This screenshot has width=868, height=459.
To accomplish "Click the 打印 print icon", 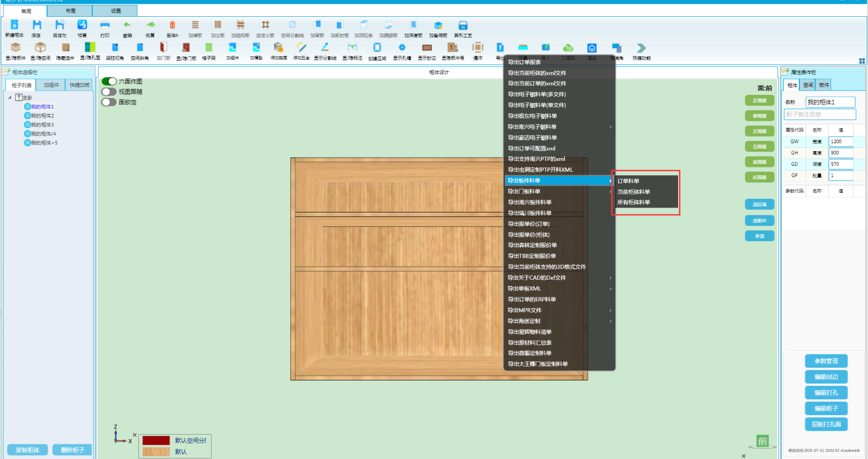I will tap(105, 25).
